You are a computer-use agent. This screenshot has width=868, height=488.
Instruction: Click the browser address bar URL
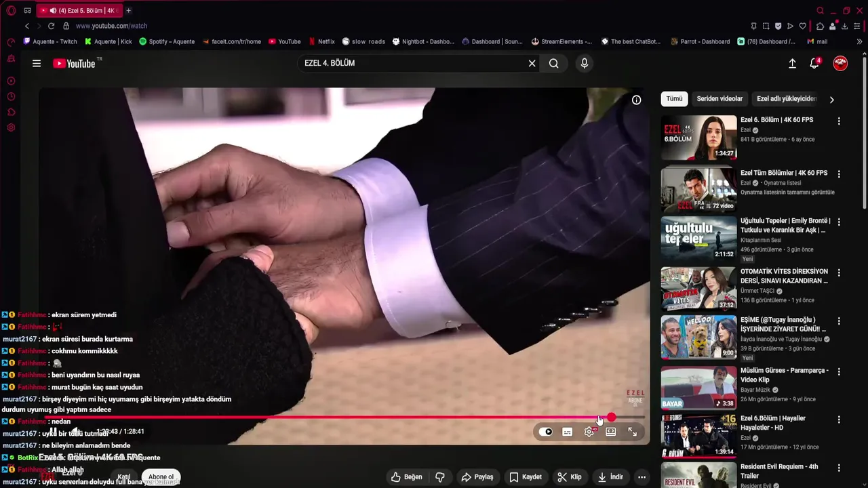pyautogui.click(x=111, y=26)
